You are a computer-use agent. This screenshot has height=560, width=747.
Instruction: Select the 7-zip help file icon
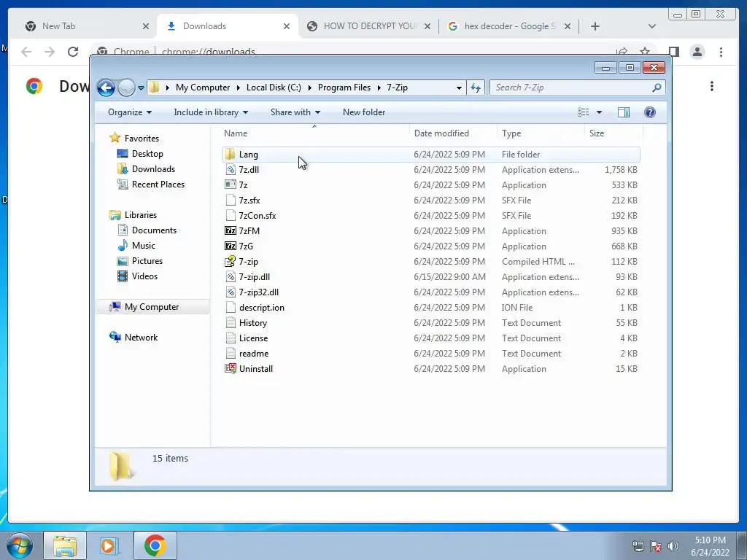click(x=231, y=262)
